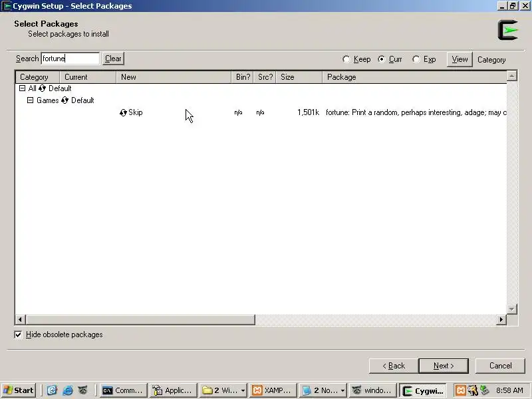Image resolution: width=532 pixels, height=399 pixels.
Task: Open first quick launch icon beside Start
Action: (x=52, y=390)
